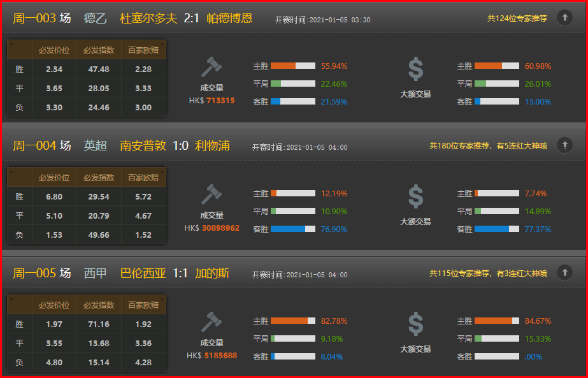The image size is (588, 378).
Task: Collapse the 周一004 match panel arrow
Action: (x=564, y=145)
